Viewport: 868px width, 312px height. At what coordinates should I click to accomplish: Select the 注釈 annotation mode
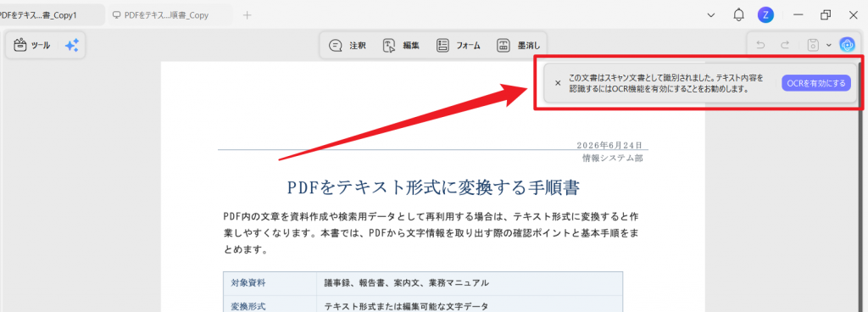click(x=347, y=46)
